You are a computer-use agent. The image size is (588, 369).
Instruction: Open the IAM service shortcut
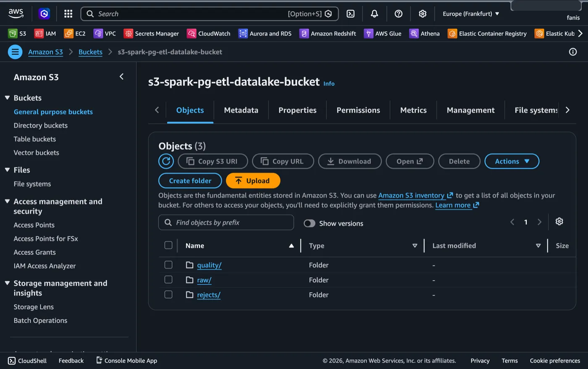point(45,33)
